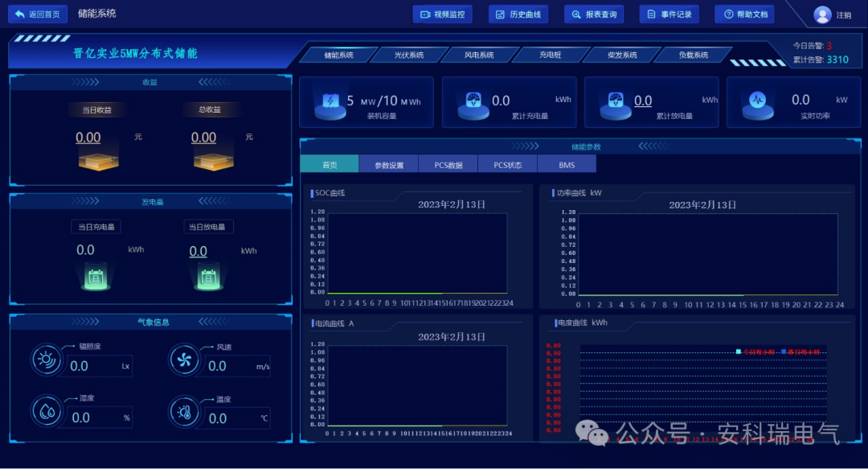The height and width of the screenshot is (469, 868).
Task: Click the 累计放电量 0.0 value link
Action: 643,101
